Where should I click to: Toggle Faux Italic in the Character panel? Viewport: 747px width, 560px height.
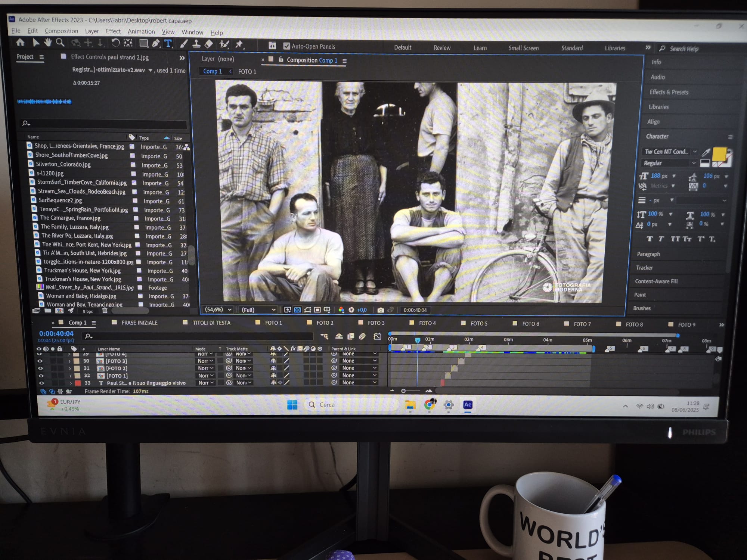click(661, 239)
